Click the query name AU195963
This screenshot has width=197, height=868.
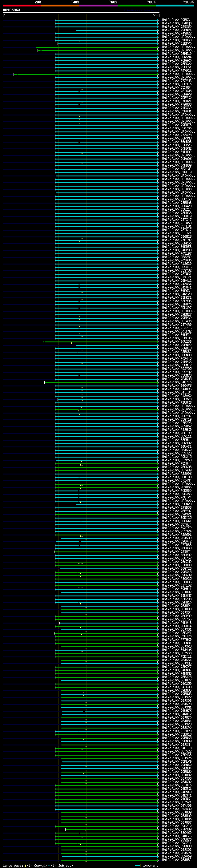pos(11,10)
